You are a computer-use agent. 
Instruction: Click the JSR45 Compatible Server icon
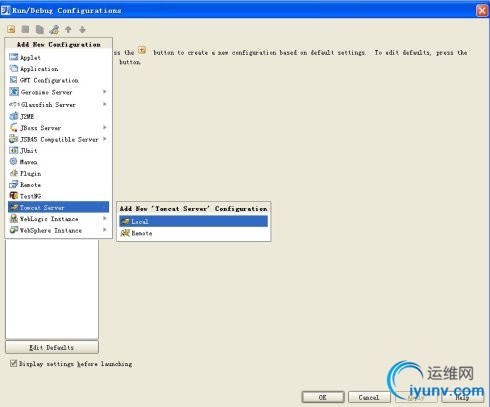pos(14,139)
